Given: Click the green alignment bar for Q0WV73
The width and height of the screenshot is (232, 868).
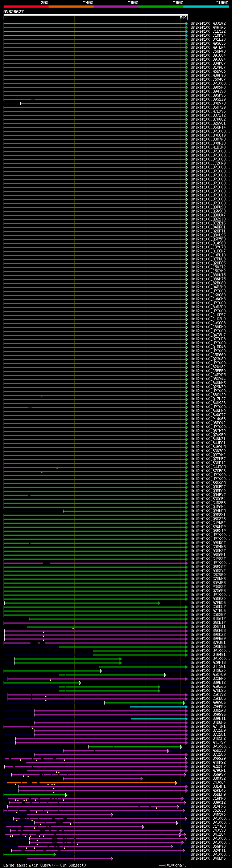Looking at the screenshot, I should (104, 104).
